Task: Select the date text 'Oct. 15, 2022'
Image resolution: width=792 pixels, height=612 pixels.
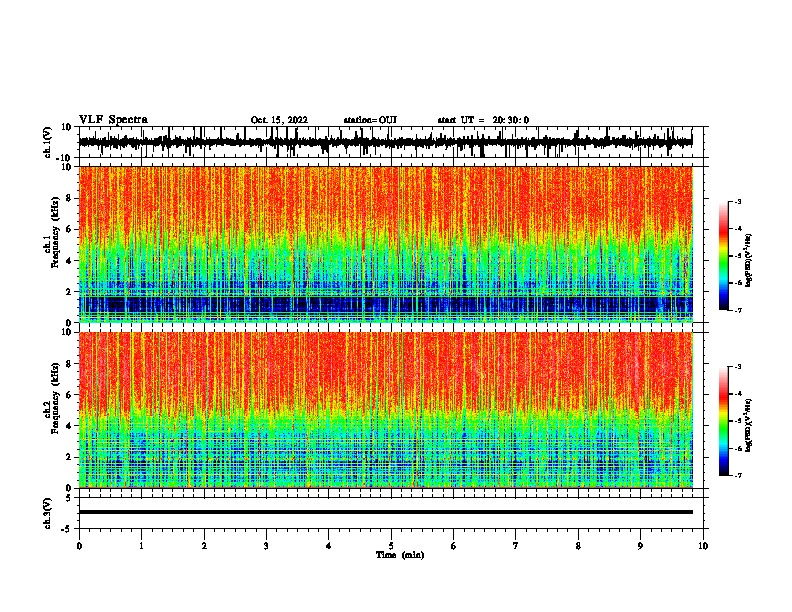Action: tap(279, 120)
